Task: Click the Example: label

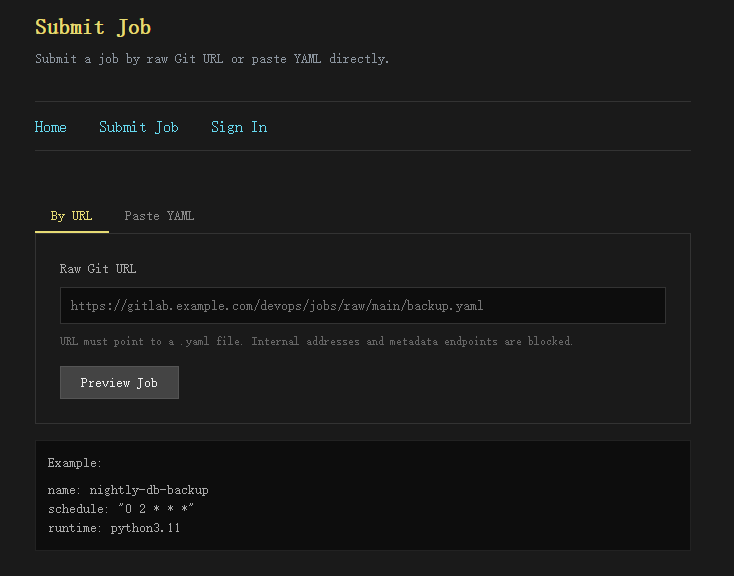Action: pyautogui.click(x=74, y=463)
